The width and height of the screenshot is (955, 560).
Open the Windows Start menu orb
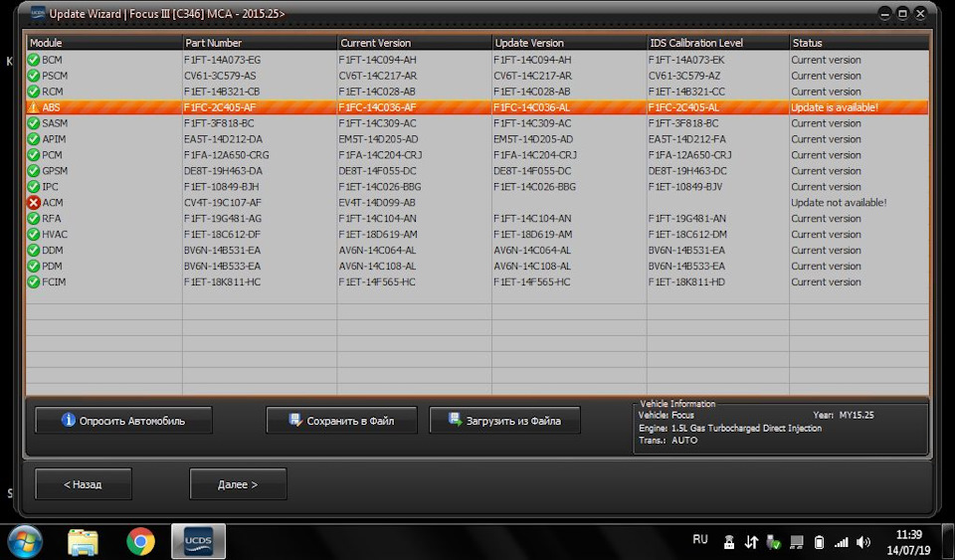(x=25, y=541)
